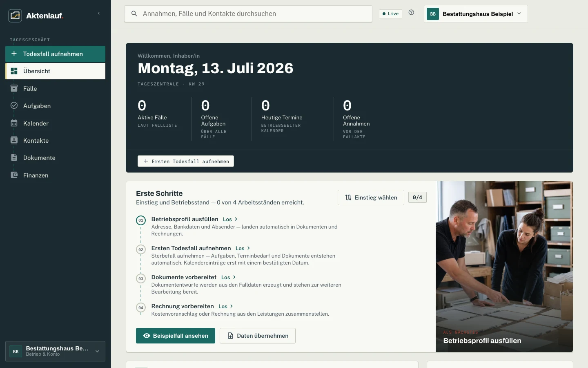This screenshot has height=368, width=588.
Task: Open the Fälle section
Action: 55,89
